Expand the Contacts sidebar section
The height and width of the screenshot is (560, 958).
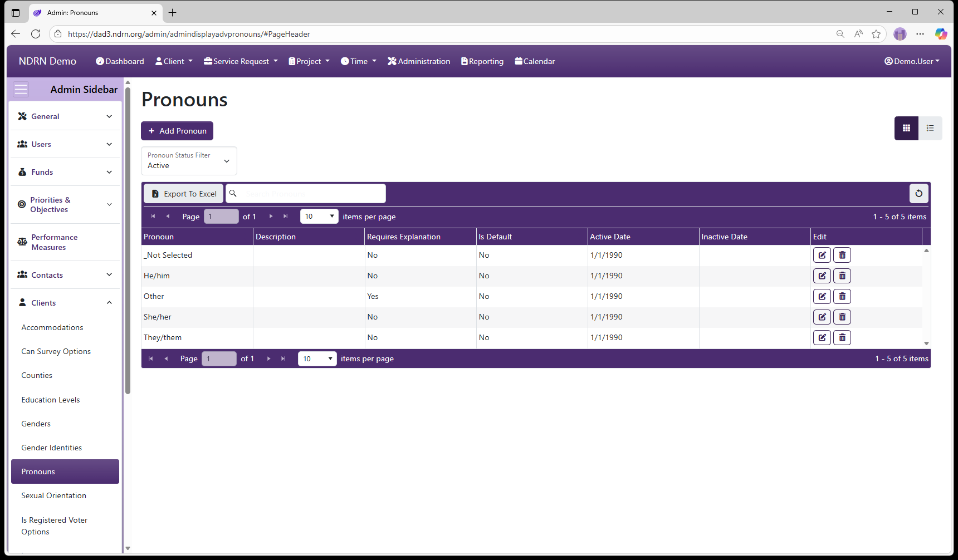65,275
